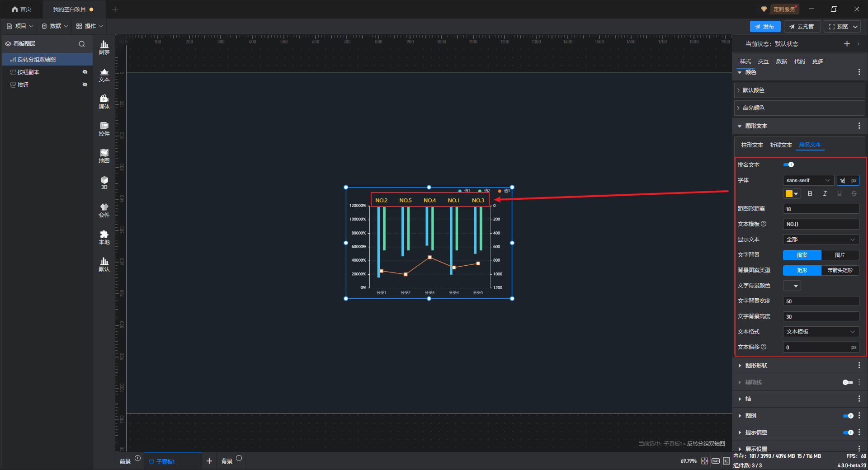Select the 3D components icon
Screen dimensions: 868x470
pos(104,183)
